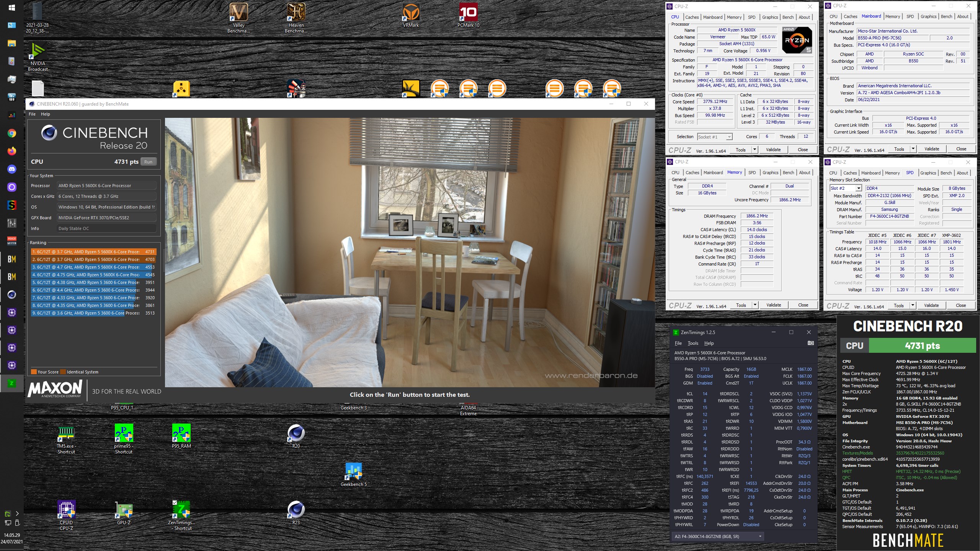This screenshot has height=551, width=980.
Task: Open the NVIDIA Broadcast desktop shortcut
Action: (38, 57)
